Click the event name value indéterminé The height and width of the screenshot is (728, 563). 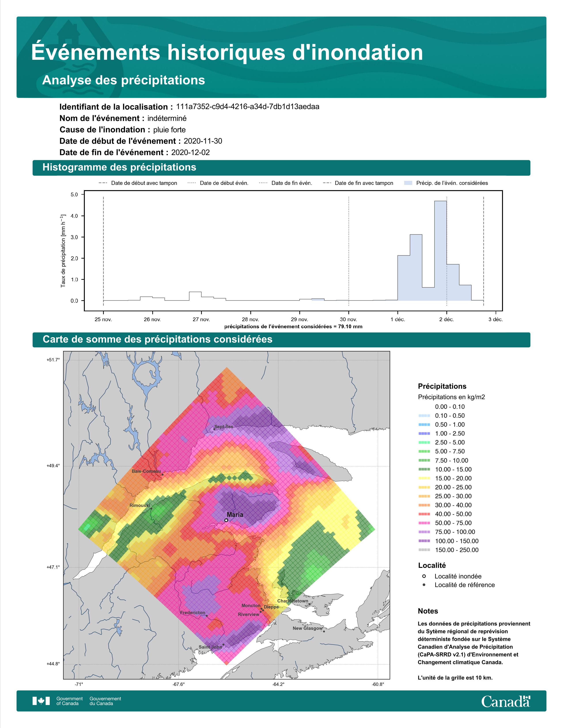pos(167,118)
